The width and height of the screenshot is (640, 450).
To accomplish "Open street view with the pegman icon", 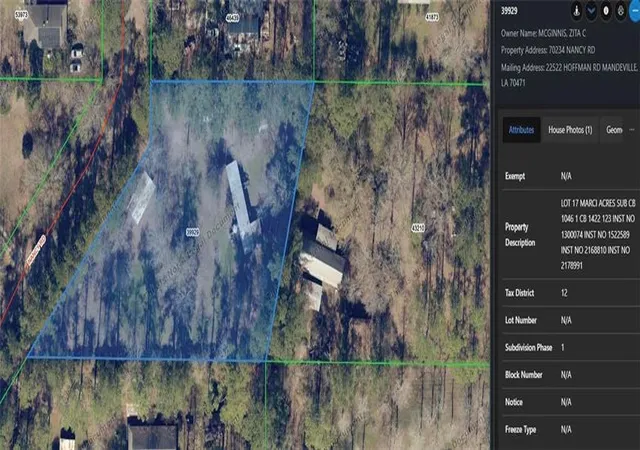I will pos(576,11).
